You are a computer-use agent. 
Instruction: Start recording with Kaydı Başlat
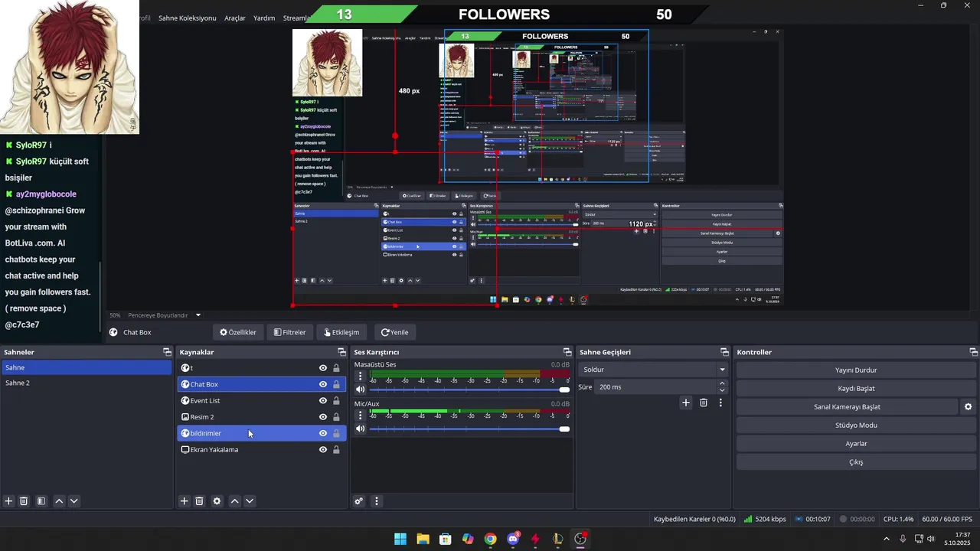pos(856,389)
